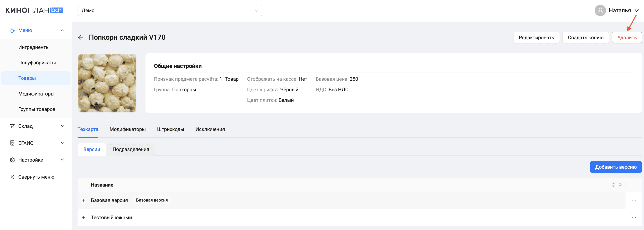Expand the Тестовый южный row
644x230 pixels.
[84, 217]
